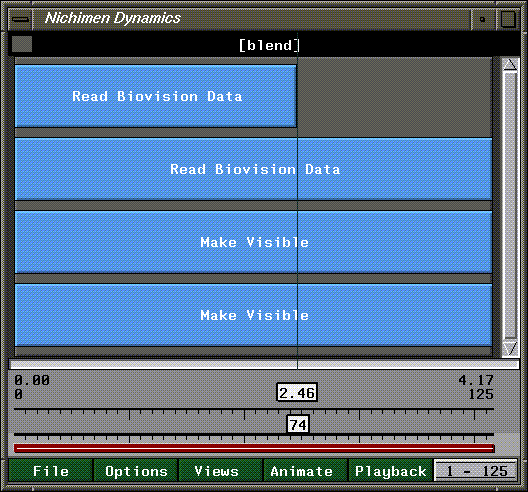Click the 1 - 125 frame range field
528x492 pixels.
coord(476,471)
